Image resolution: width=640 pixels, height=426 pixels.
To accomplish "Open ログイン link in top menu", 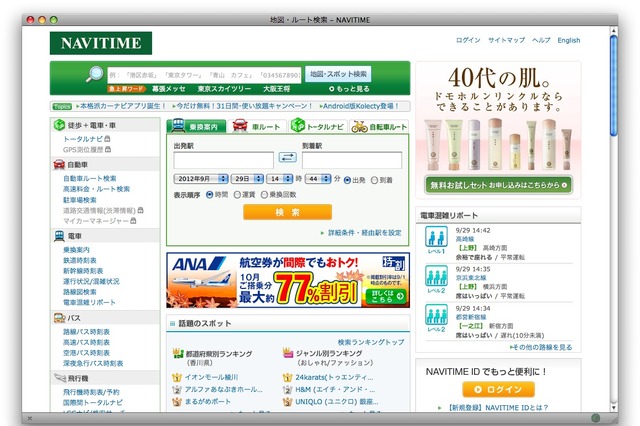I will click(468, 40).
